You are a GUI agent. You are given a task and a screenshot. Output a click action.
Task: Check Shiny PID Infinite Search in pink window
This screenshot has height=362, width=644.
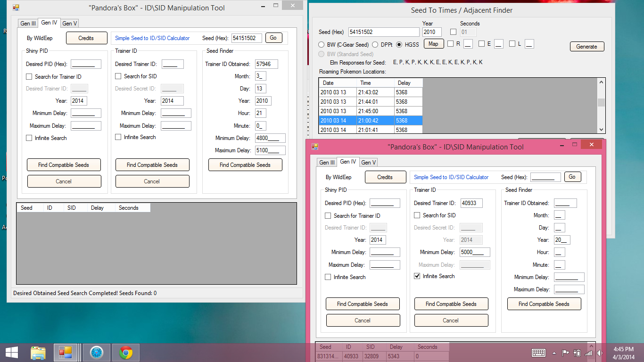coord(328,277)
